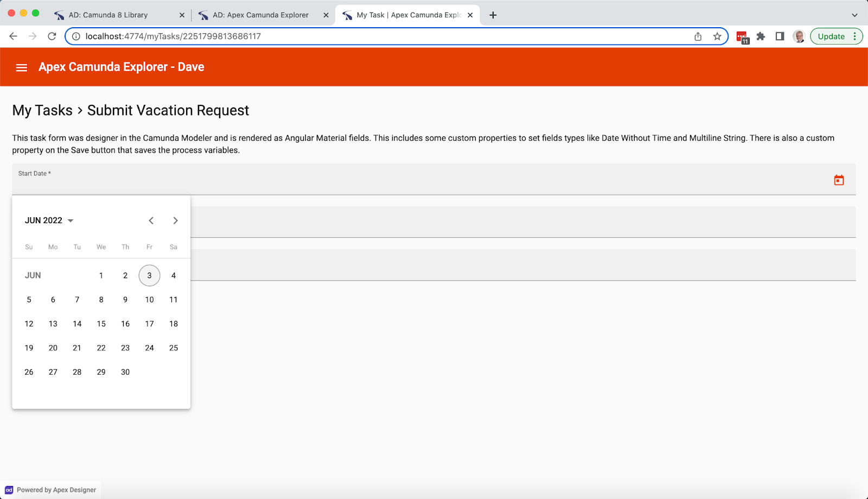Expand the tab search dropdown arrow

tap(854, 15)
